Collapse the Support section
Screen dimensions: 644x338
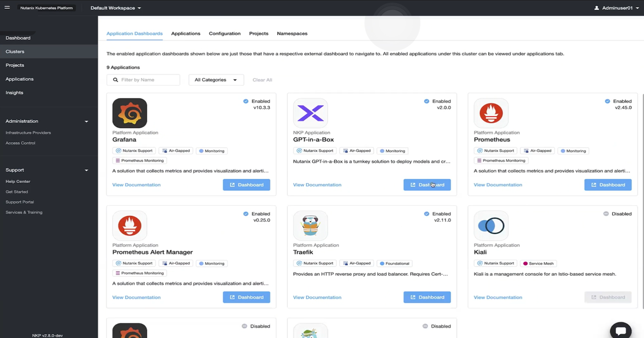(x=86, y=170)
